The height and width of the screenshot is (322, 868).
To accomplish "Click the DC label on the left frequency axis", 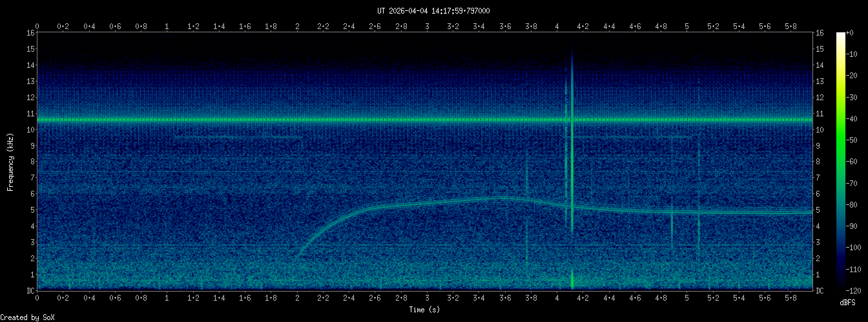I will (30, 291).
